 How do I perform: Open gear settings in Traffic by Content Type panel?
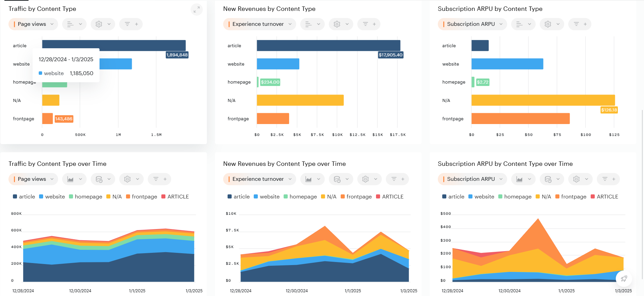click(103, 24)
